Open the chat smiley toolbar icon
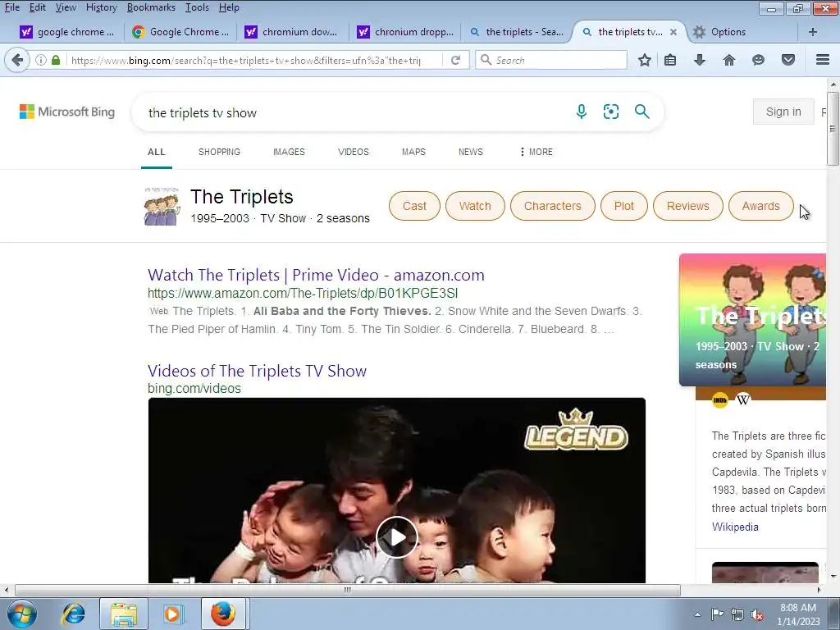Image resolution: width=840 pixels, height=630 pixels. pyautogui.click(x=758, y=60)
